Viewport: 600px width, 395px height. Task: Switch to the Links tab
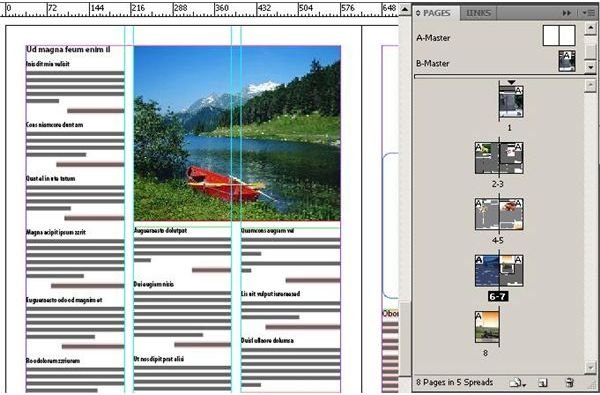[478, 13]
